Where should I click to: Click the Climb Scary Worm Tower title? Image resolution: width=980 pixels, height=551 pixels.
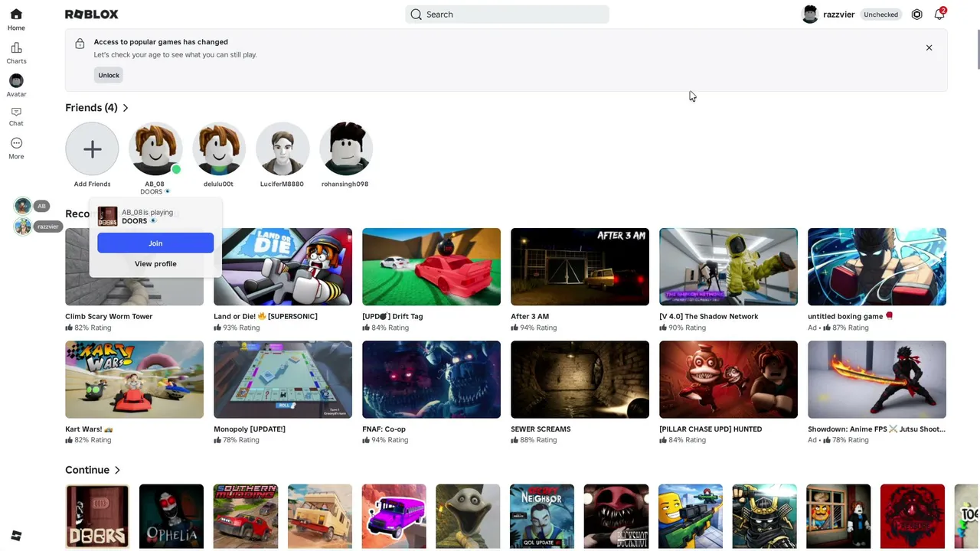click(x=109, y=316)
